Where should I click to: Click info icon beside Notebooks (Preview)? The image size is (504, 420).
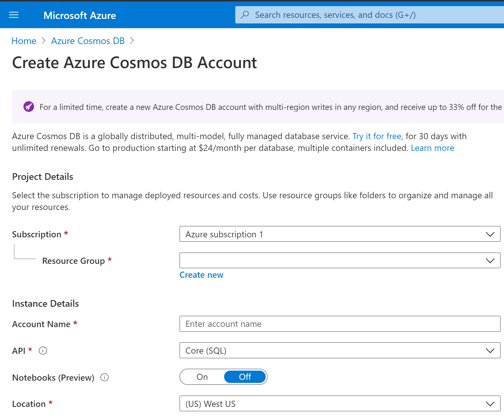click(x=104, y=377)
